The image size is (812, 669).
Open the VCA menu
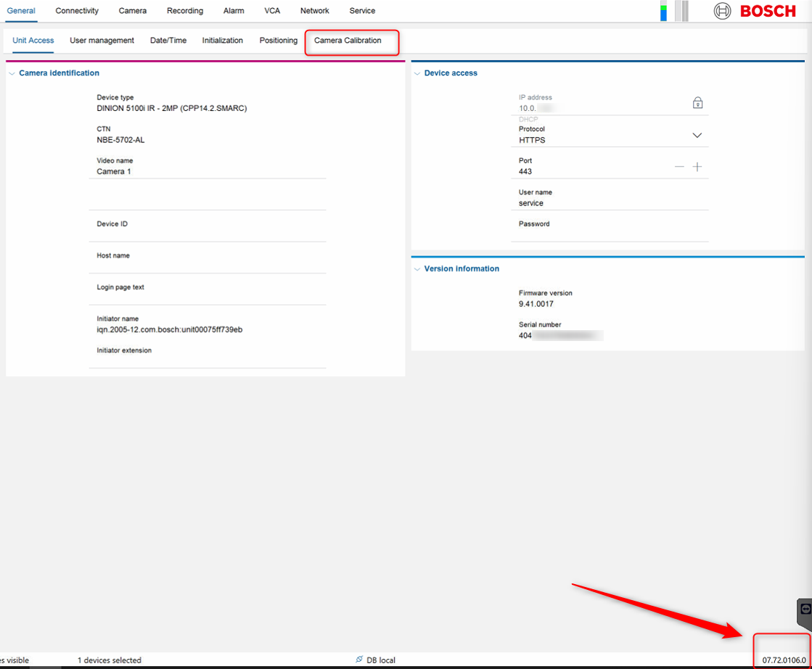pyautogui.click(x=272, y=11)
